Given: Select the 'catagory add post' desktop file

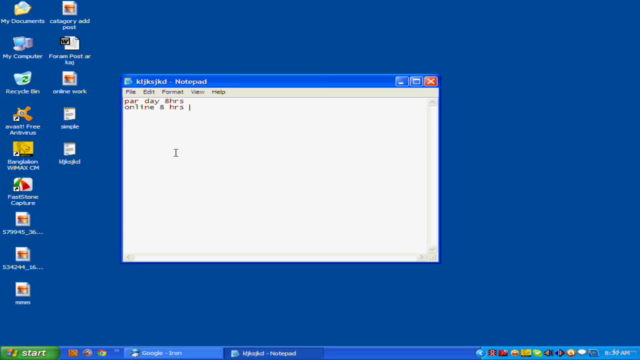Looking at the screenshot, I should (69, 15).
